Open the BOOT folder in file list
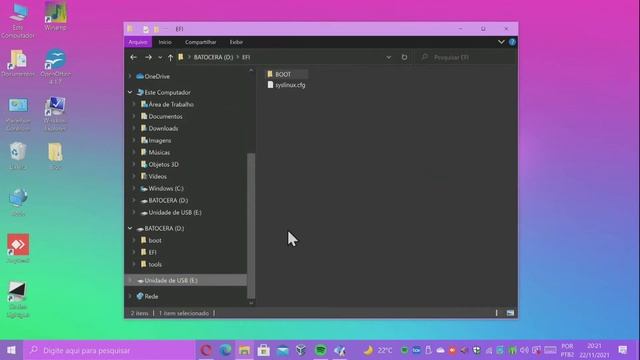 [283, 74]
